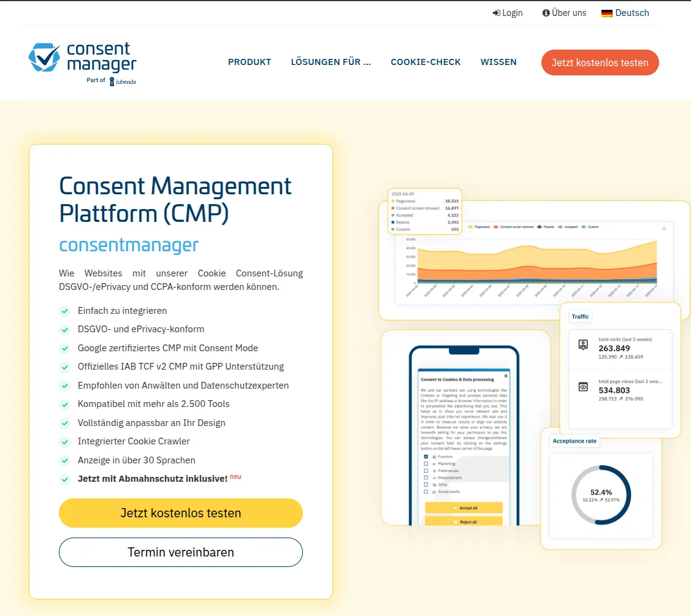Screen dimensions: 691x616
Task: Open the WISSEN menu
Action: pyautogui.click(x=498, y=62)
